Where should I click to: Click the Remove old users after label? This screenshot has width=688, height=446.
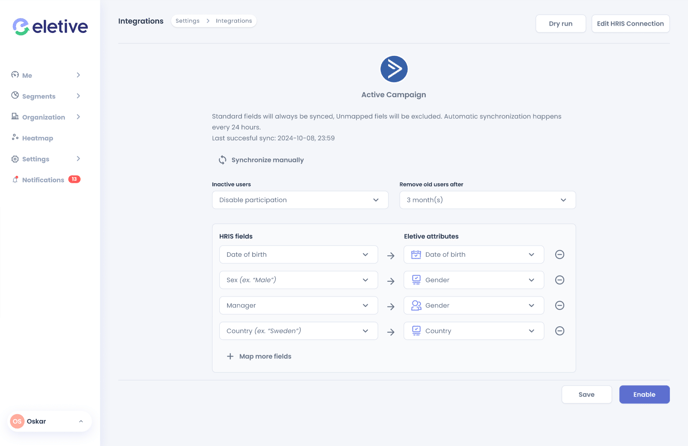(x=431, y=184)
